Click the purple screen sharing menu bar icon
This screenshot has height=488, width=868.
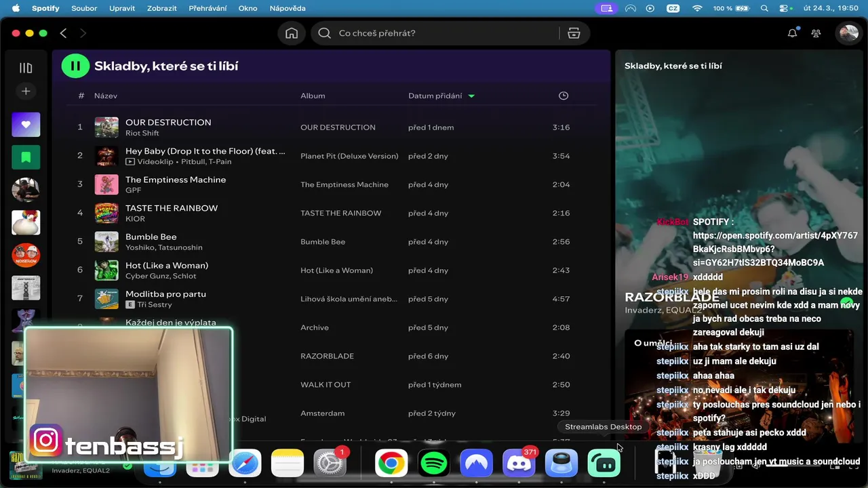click(606, 8)
